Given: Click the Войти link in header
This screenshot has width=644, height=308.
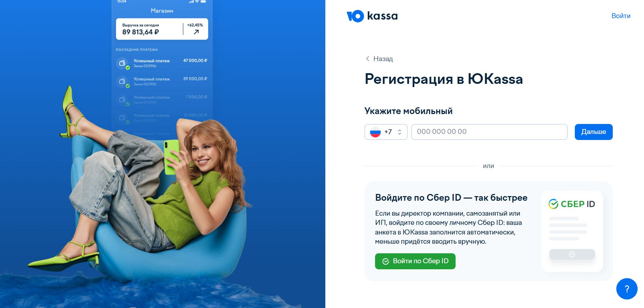Looking at the screenshot, I should (621, 16).
